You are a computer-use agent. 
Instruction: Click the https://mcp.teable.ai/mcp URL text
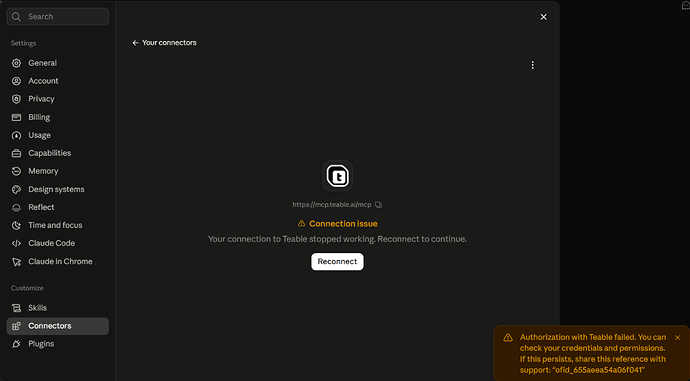(x=332, y=205)
